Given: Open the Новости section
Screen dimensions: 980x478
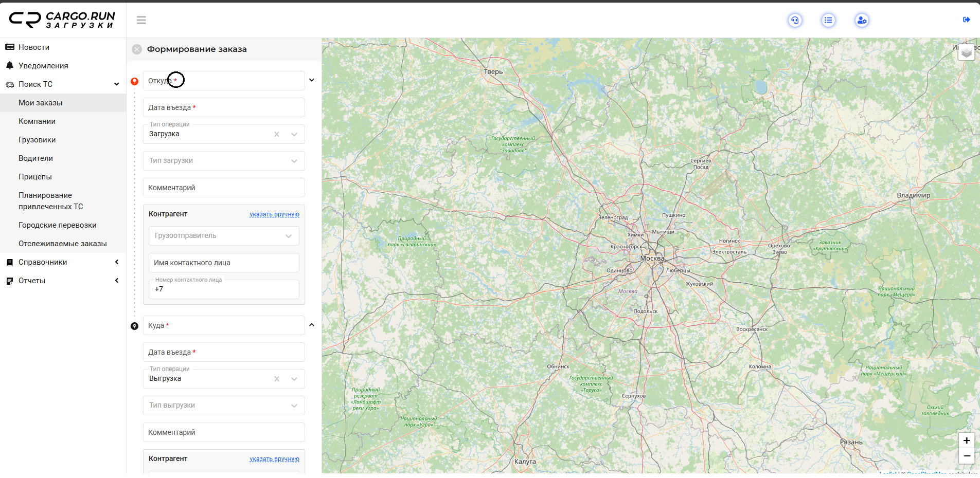Looking at the screenshot, I should tap(34, 47).
